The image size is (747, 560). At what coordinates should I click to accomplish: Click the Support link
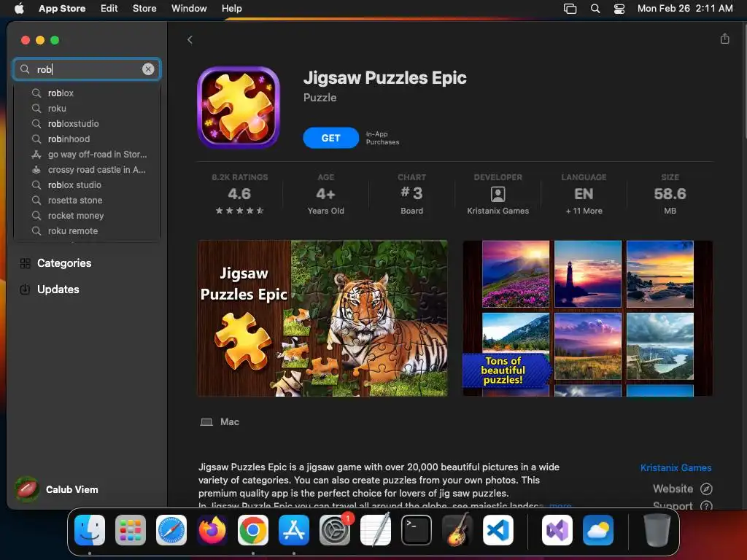682,506
